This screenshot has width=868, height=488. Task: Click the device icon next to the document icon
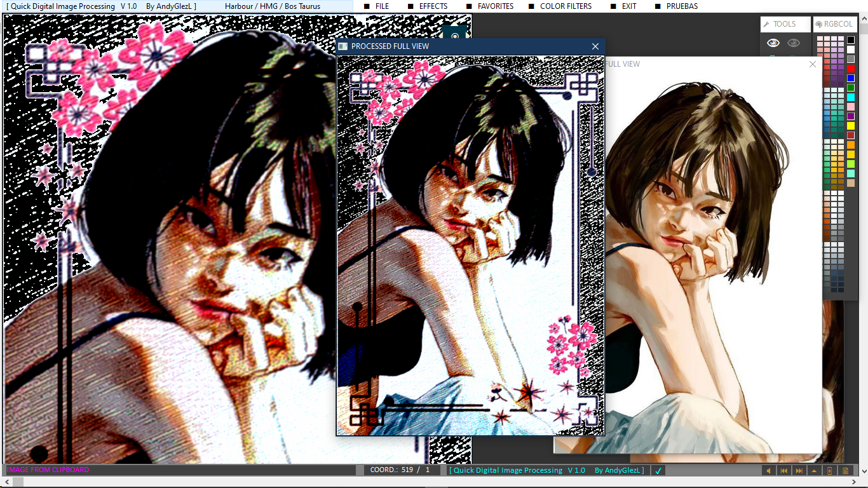tap(830, 471)
